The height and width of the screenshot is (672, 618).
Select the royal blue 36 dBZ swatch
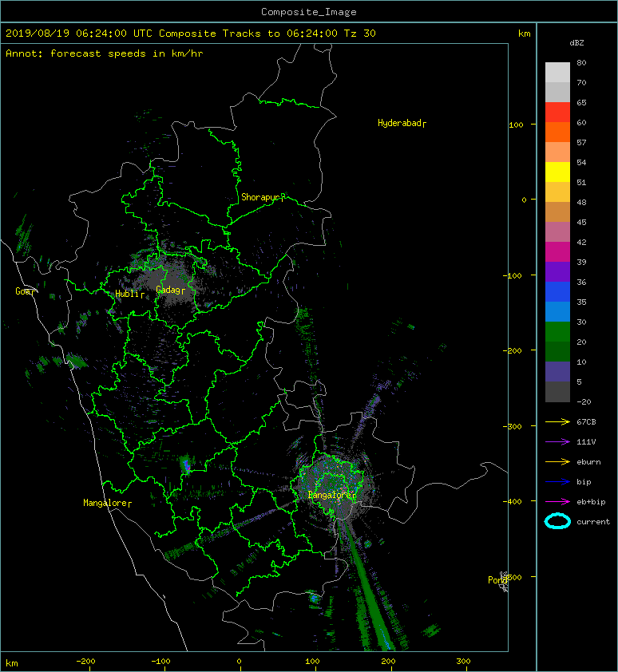(x=557, y=292)
